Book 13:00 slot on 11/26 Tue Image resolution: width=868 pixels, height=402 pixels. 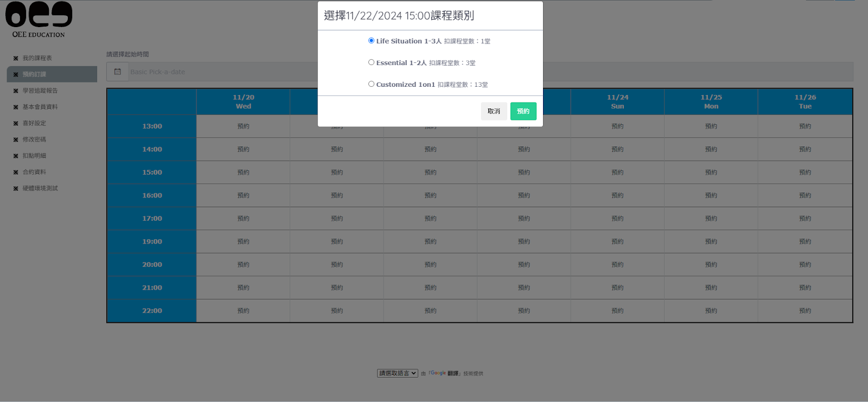pyautogui.click(x=805, y=126)
